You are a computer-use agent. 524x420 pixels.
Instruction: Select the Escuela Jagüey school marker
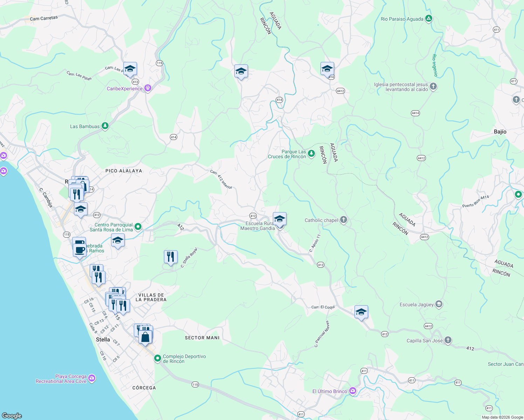(439, 304)
